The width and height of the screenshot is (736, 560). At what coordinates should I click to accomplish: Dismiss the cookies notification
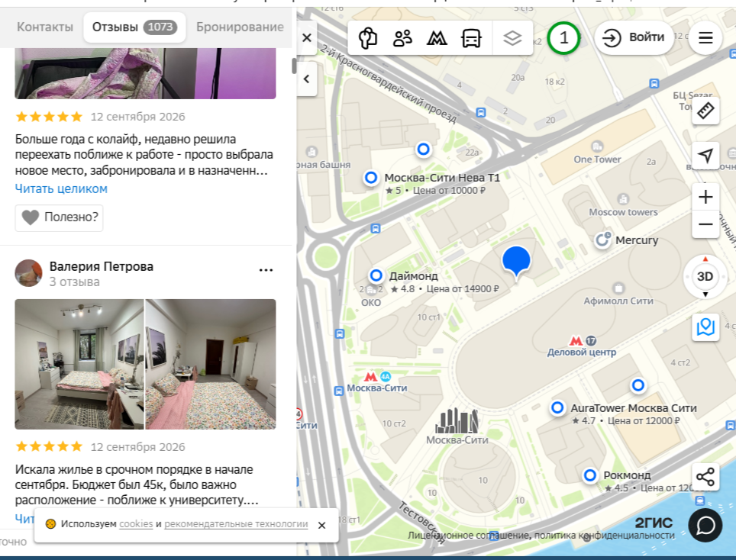coord(321,526)
